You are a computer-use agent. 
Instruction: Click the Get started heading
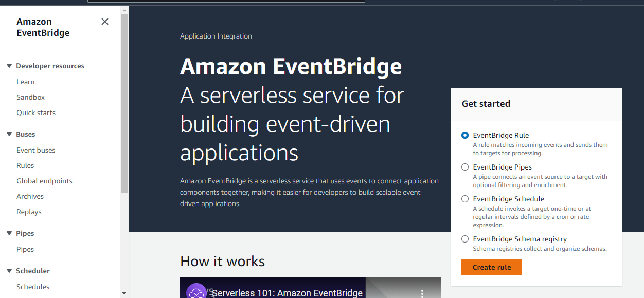point(486,104)
